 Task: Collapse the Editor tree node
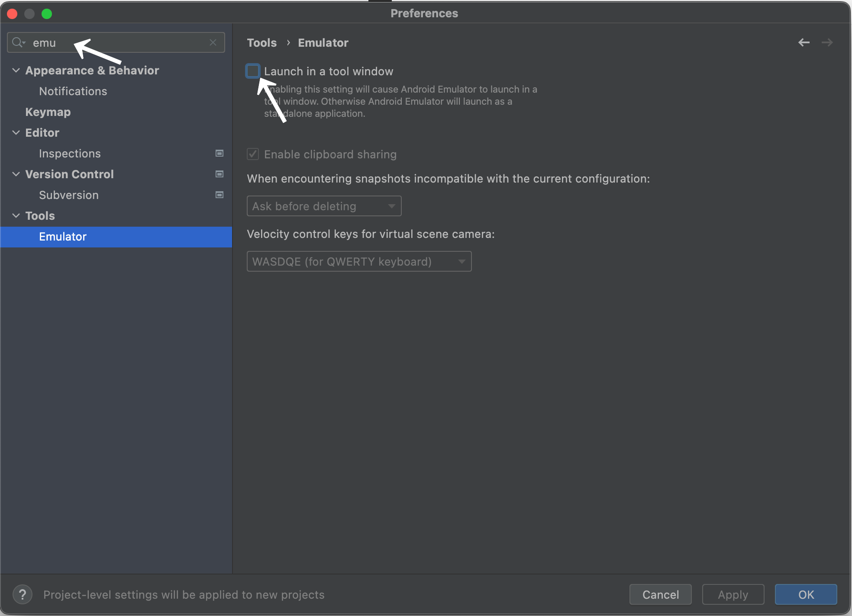point(16,132)
